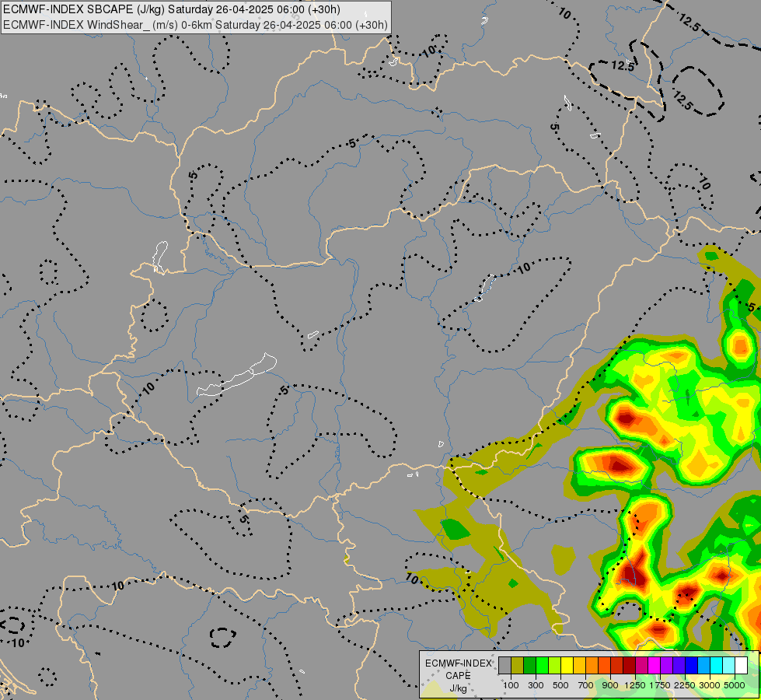Click the 'CAPE' label in the legend
The height and width of the screenshot is (700, 761).
(x=458, y=676)
